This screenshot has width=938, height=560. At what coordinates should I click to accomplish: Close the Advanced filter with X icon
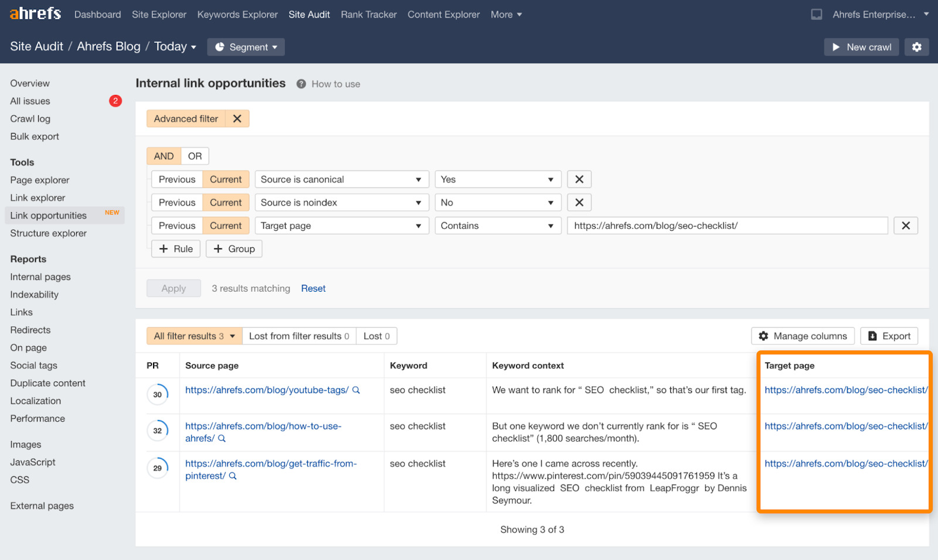[x=237, y=119]
